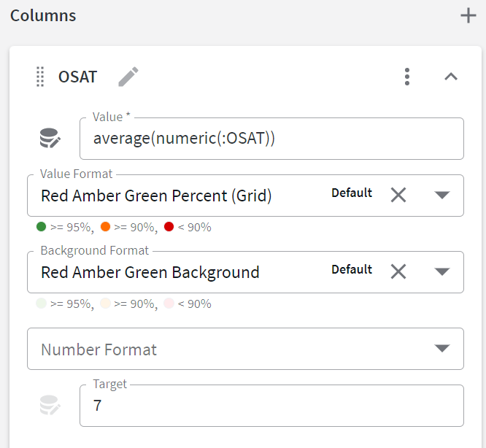Click the Number Format dropdown arrow
Image resolution: width=486 pixels, height=448 pixels.
[442, 348]
